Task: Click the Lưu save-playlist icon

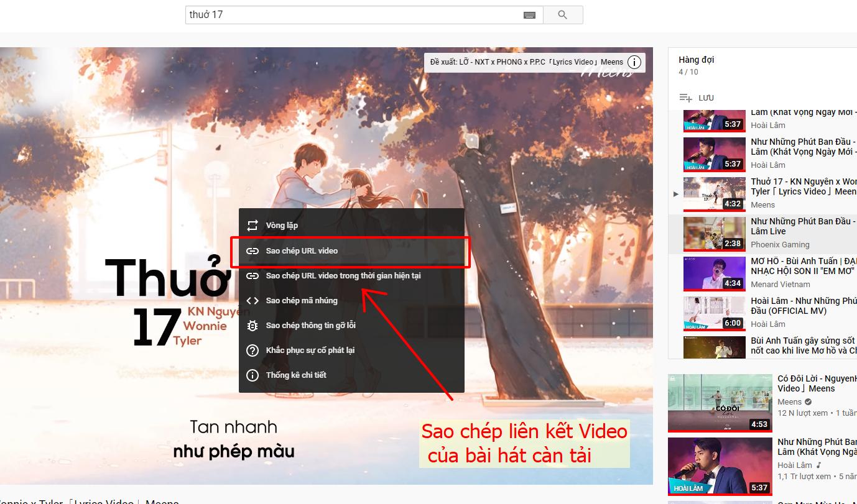Action: click(x=686, y=98)
